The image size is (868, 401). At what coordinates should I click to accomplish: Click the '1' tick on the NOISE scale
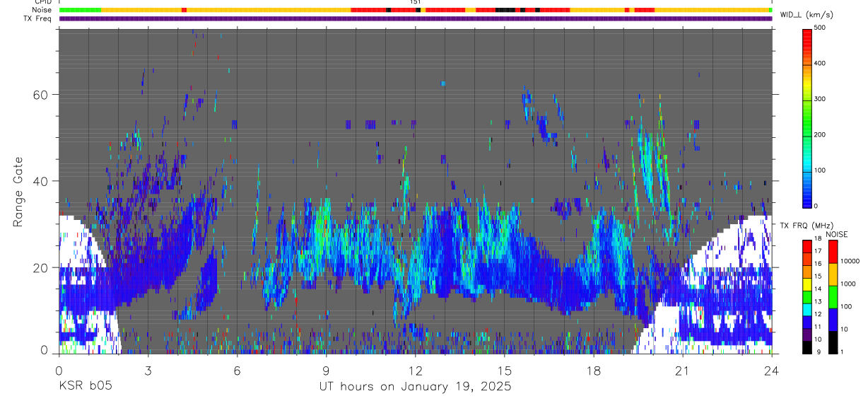pos(842,351)
